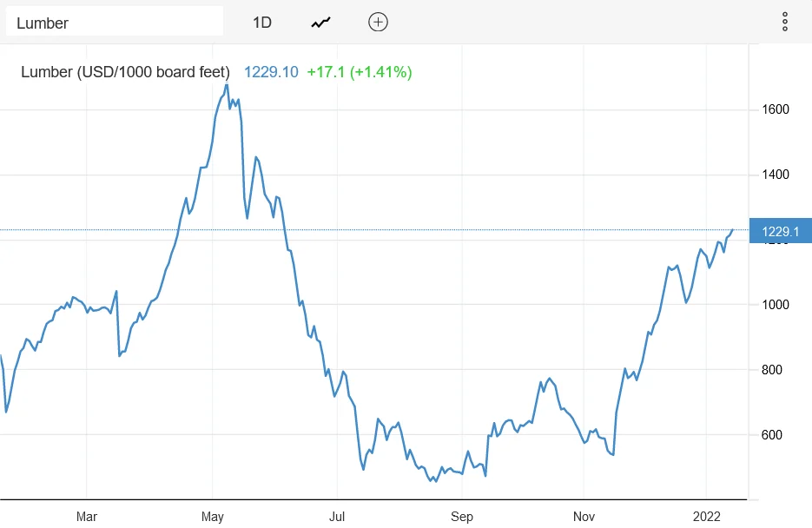Screen dimensions: 812x528
Task: Click the 1229.10 legend price value
Action: coord(271,72)
